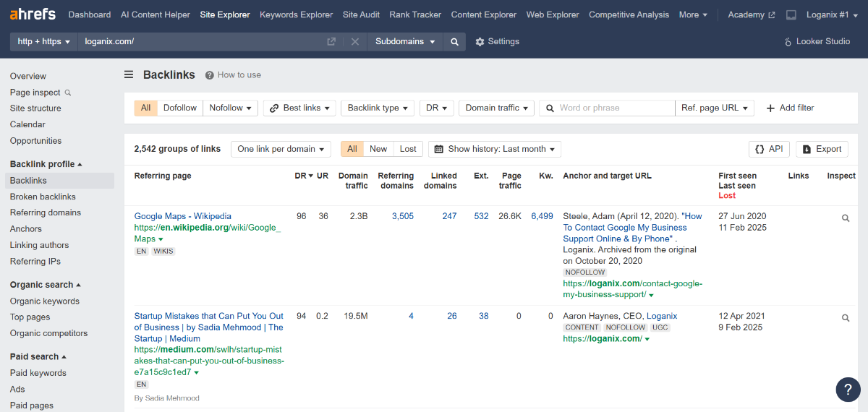Sort by DR column header

pyautogui.click(x=304, y=176)
